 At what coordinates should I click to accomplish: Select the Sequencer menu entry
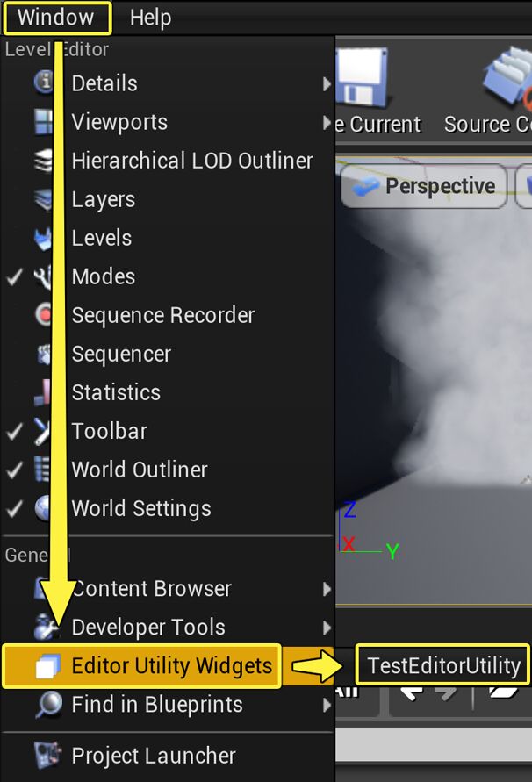pyautogui.click(x=168, y=354)
